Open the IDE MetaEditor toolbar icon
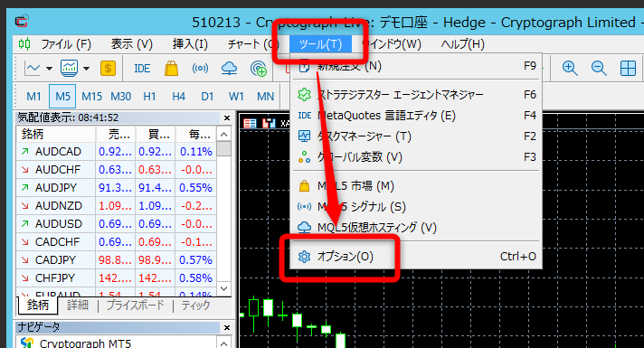The image size is (644, 348). point(142,69)
